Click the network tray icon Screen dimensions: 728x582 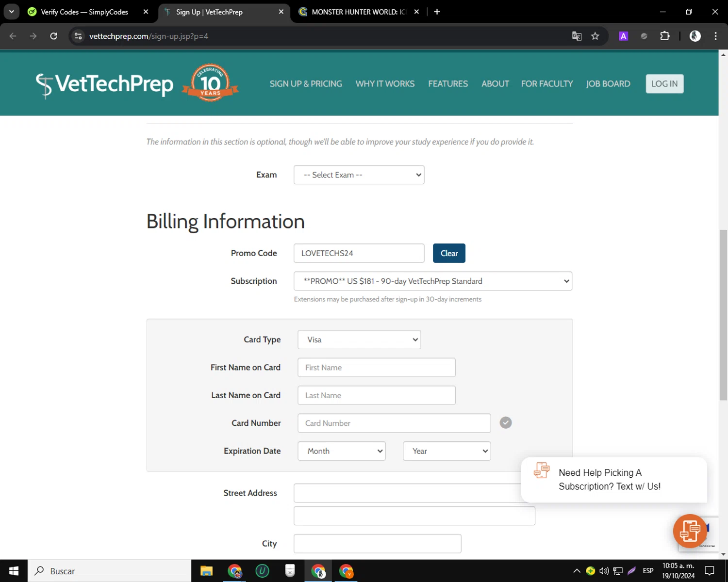pyautogui.click(x=618, y=571)
